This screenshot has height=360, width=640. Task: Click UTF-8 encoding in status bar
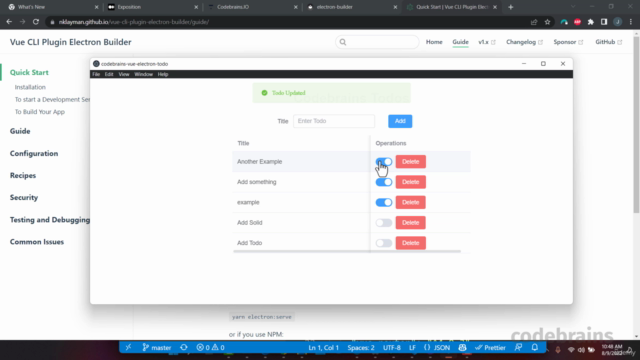coord(391,348)
